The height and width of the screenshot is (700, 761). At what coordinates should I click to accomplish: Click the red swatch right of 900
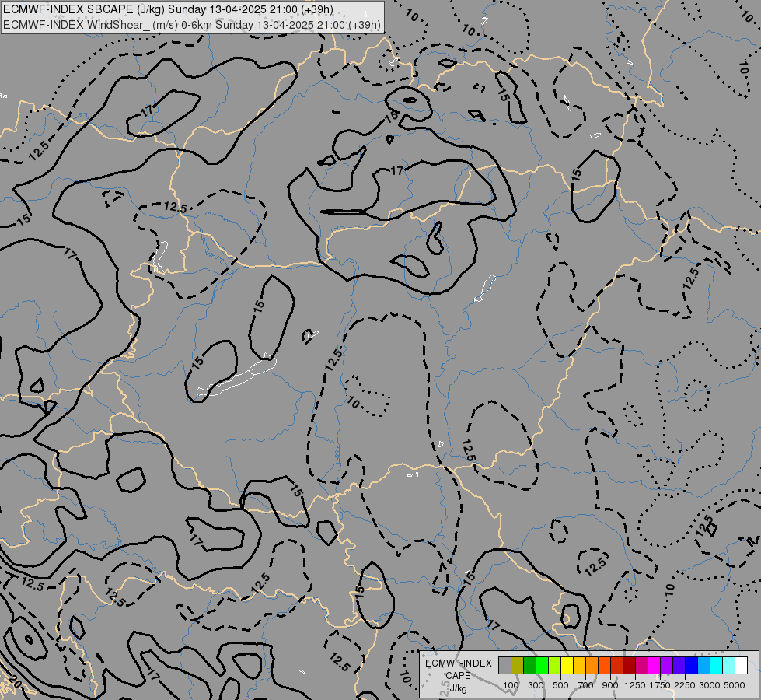[617, 666]
